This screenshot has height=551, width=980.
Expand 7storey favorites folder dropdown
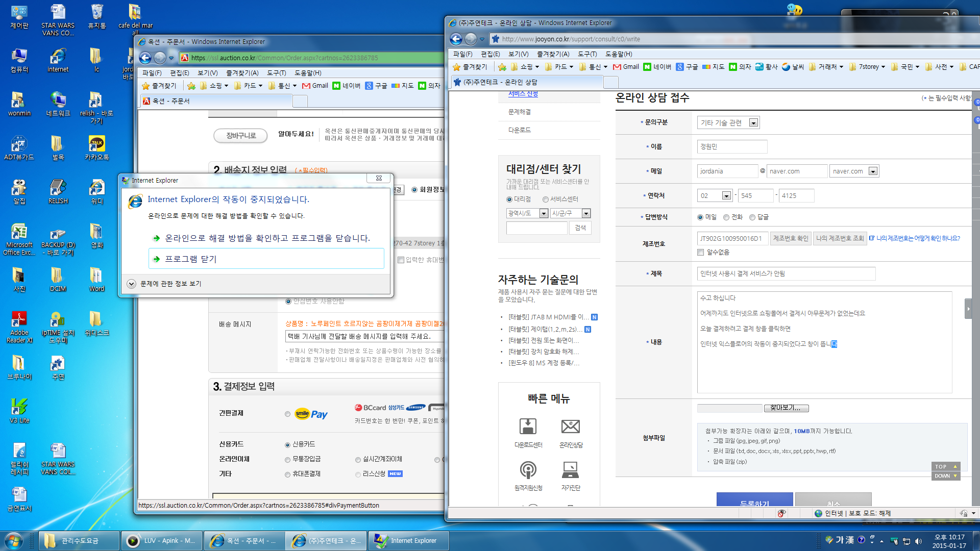pyautogui.click(x=867, y=67)
